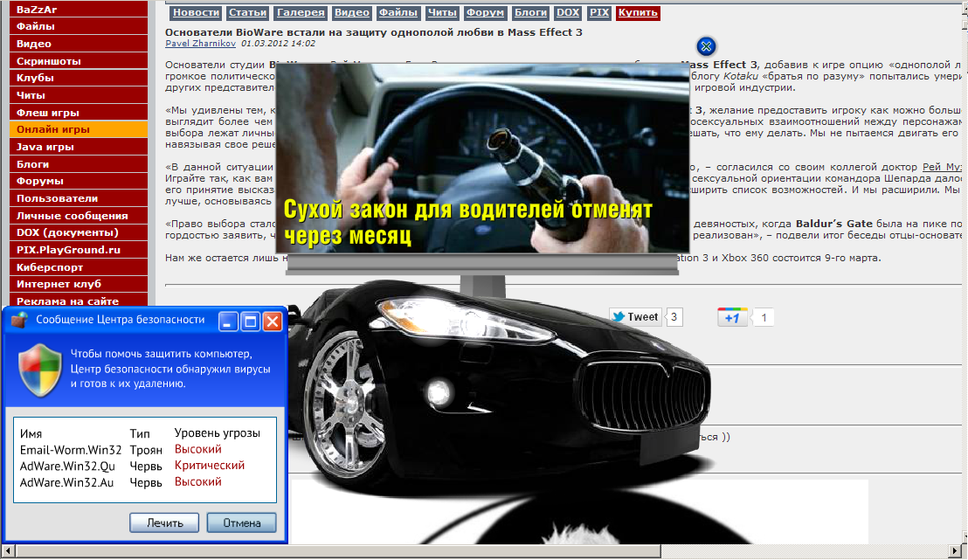Open Клубы in the sidebar

point(79,78)
